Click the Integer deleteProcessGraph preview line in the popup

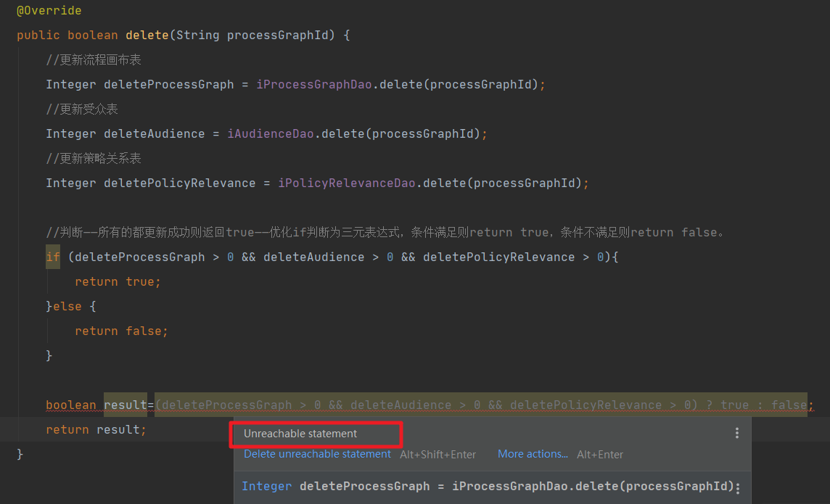(488, 487)
